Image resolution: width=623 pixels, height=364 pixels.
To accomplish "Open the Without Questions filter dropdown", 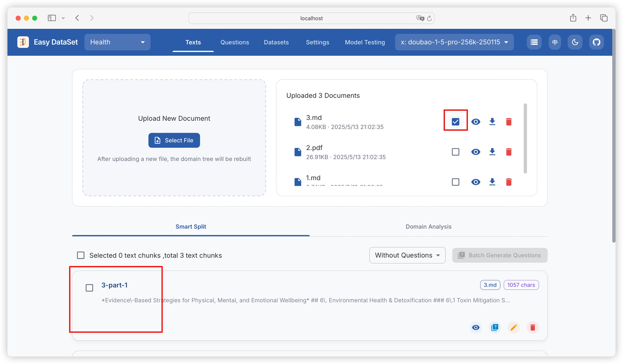I will (x=407, y=255).
